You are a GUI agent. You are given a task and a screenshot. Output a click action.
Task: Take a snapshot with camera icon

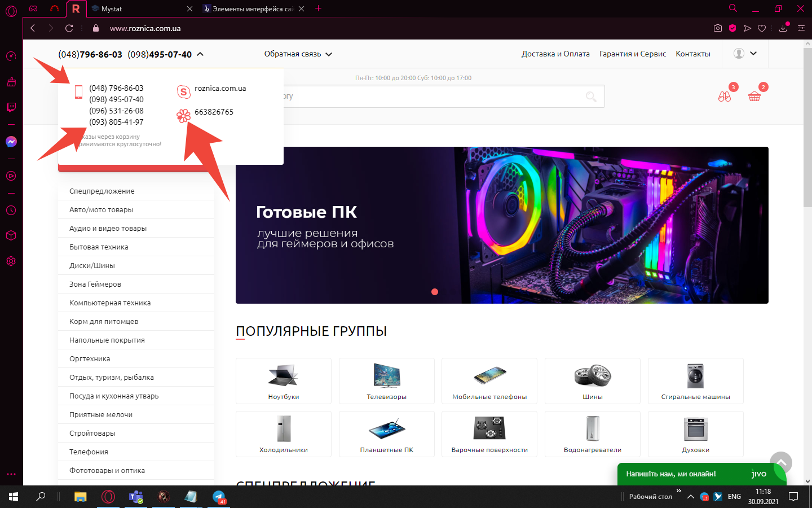tap(717, 28)
